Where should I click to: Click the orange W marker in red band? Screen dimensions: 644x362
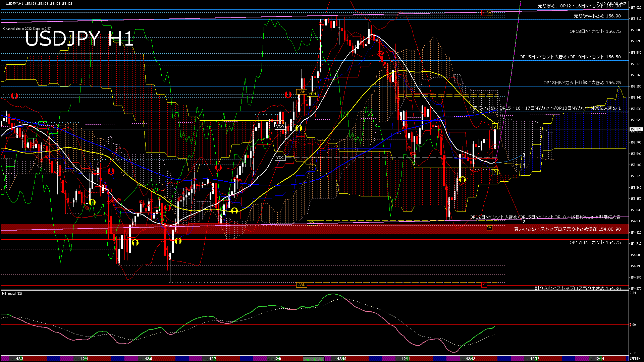489,228
